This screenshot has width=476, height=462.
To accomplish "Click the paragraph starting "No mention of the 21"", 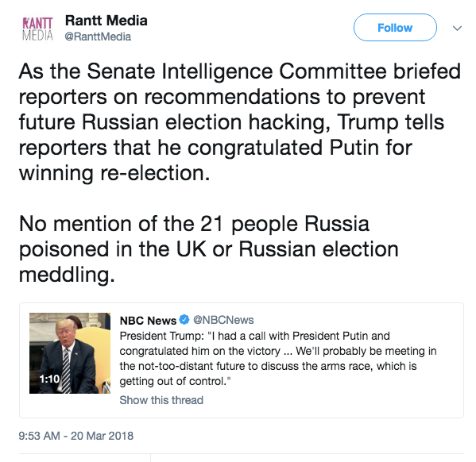I will pyautogui.click(x=209, y=249).
